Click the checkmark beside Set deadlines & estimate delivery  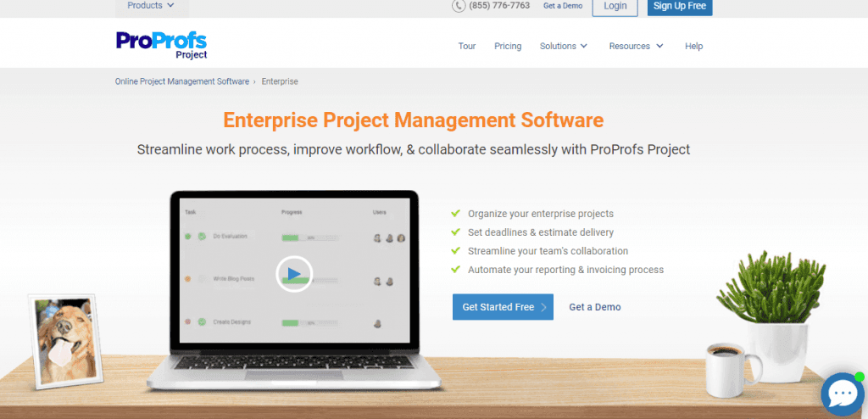[x=455, y=232]
